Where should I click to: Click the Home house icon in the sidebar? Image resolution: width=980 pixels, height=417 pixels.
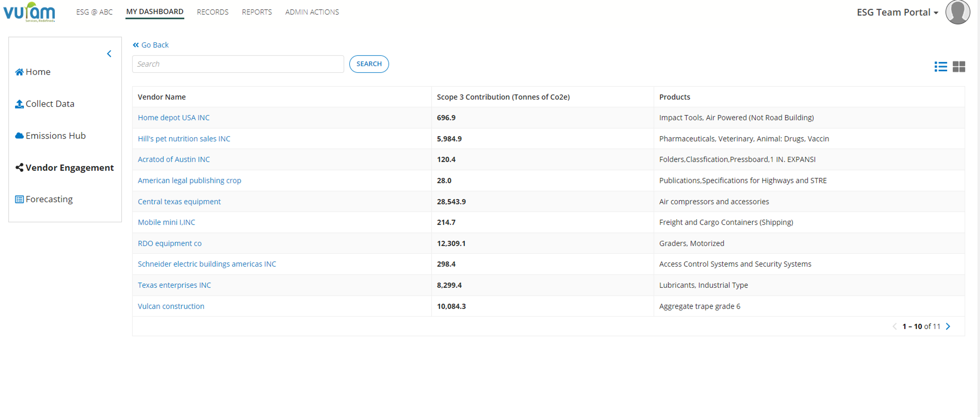point(19,72)
